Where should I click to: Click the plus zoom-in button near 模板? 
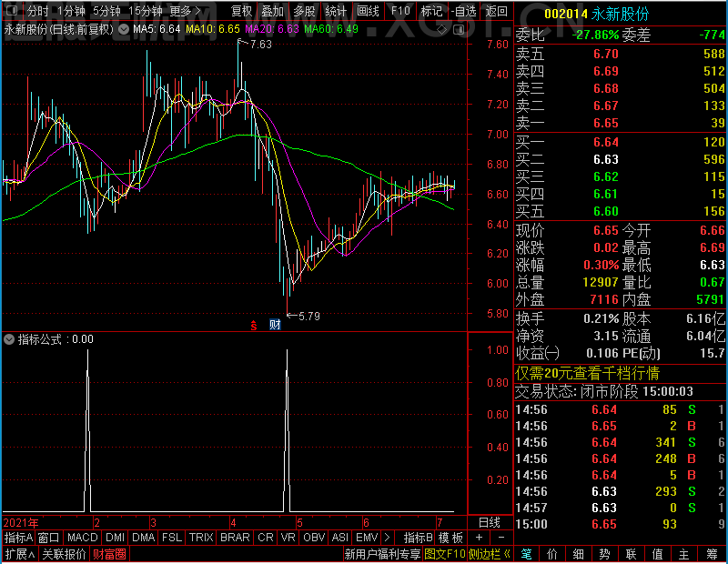tap(480, 538)
